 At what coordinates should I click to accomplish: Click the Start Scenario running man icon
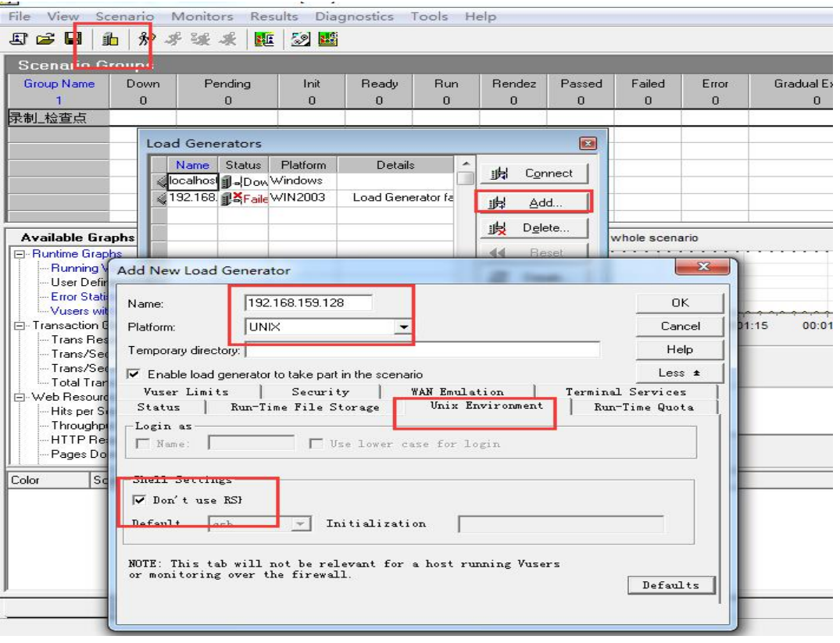point(144,38)
